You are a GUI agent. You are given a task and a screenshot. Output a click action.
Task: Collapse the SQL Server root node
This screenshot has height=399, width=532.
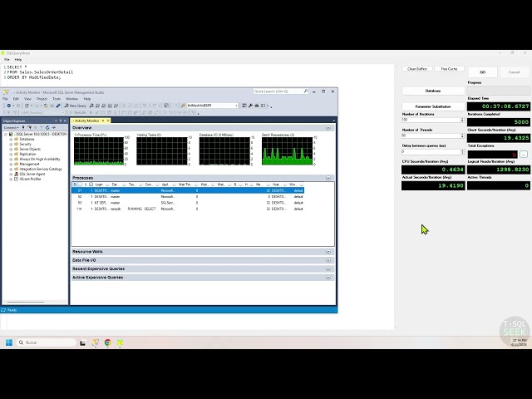tap(6, 135)
